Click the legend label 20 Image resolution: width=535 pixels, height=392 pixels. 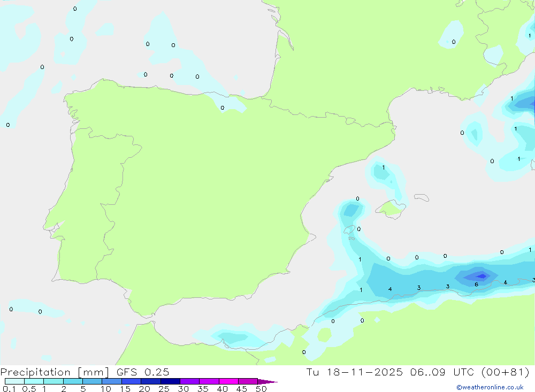point(144,389)
